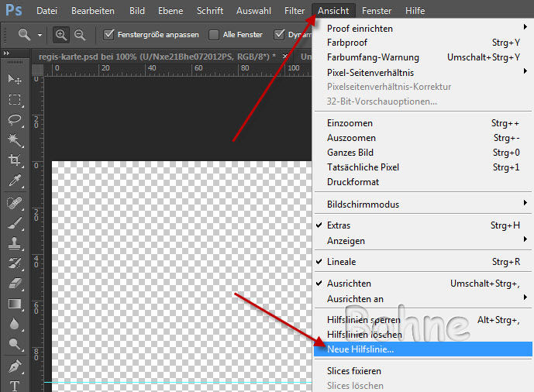This screenshot has height=392, width=534.
Task: Click the zoom-in magnifier in options bar
Action: pyautogui.click(x=61, y=35)
